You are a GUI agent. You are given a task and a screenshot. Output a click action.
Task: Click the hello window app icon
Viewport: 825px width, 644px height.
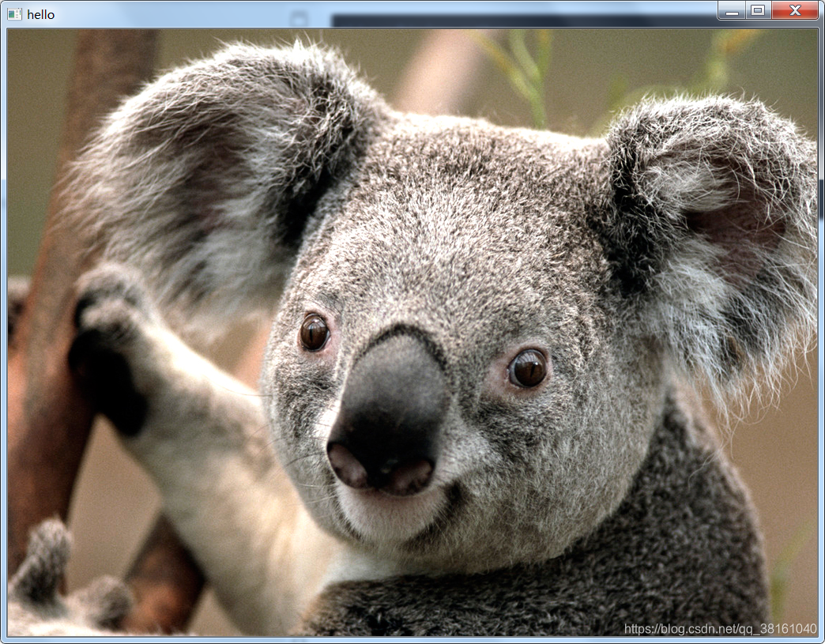pos(15,14)
